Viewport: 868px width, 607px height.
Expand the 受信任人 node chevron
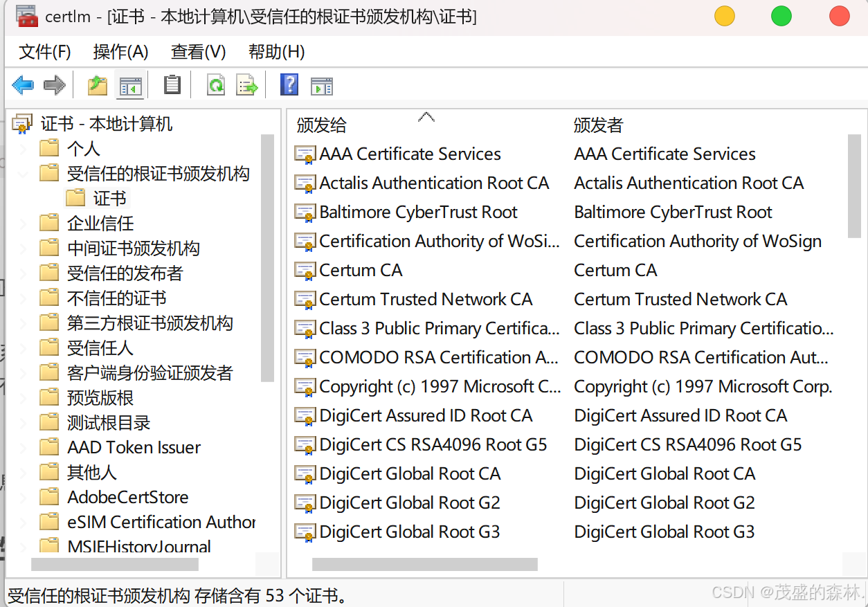coord(24,348)
